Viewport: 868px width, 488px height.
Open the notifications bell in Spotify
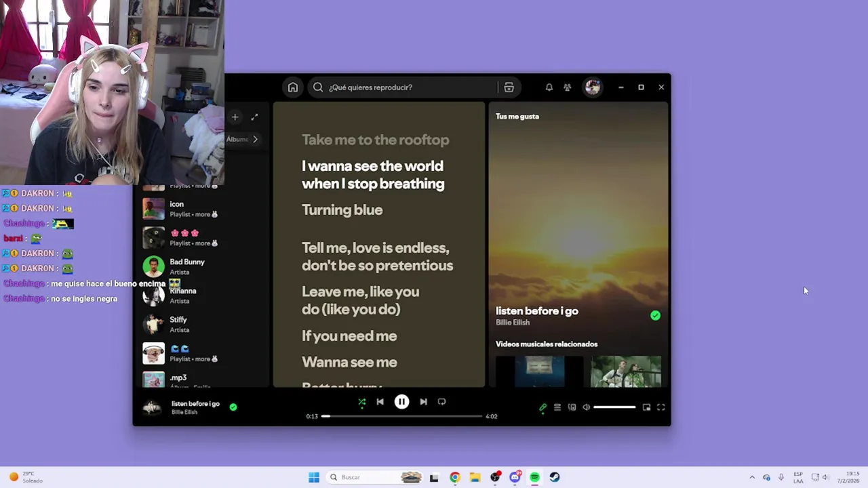point(549,87)
